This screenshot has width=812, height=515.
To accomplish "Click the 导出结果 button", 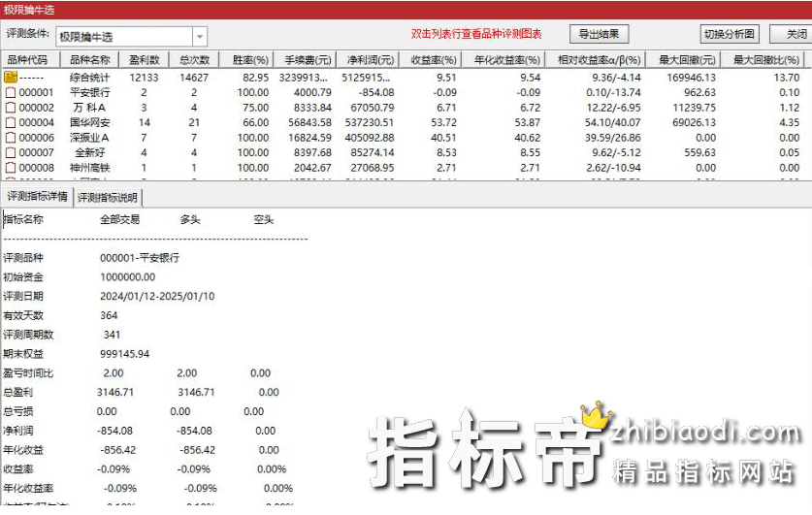I will click(x=599, y=34).
